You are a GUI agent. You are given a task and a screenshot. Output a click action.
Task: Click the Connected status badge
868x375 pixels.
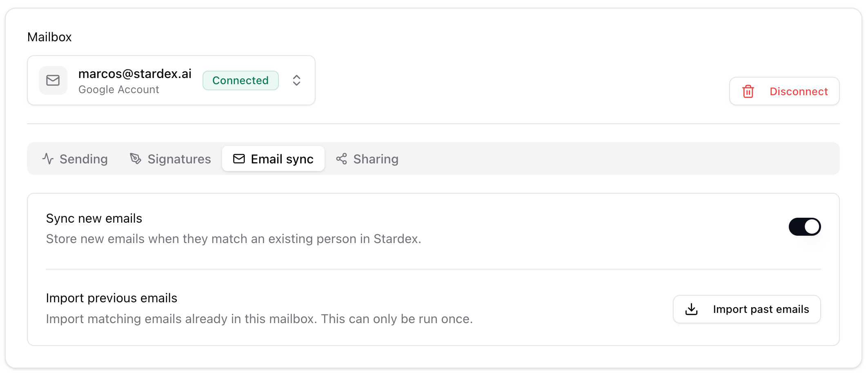[240, 80]
